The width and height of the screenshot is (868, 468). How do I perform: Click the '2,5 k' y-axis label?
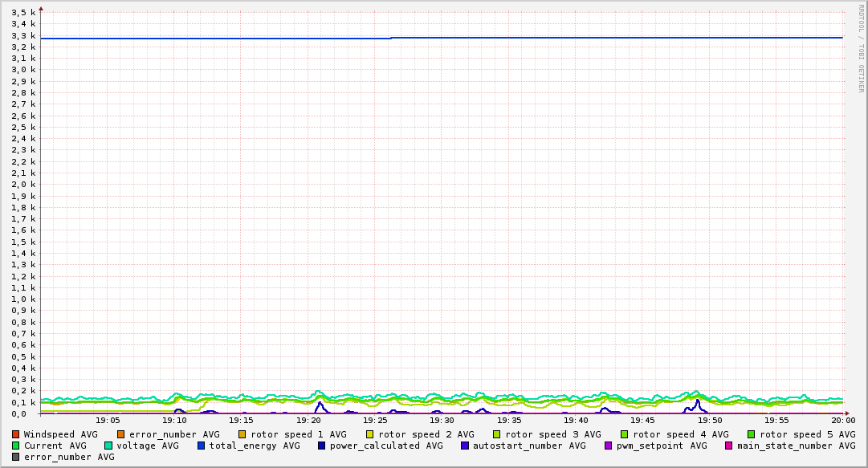pos(23,127)
